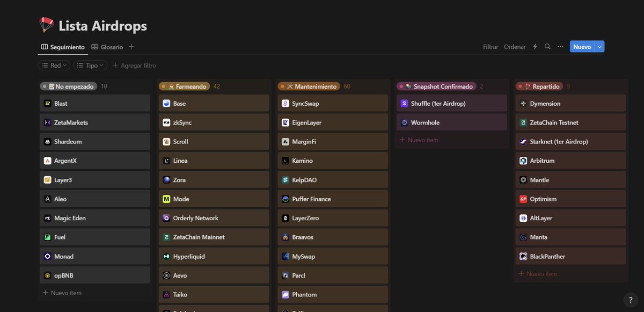This screenshot has width=644, height=312.
Task: Click the Filtrar option
Action: coord(491,47)
